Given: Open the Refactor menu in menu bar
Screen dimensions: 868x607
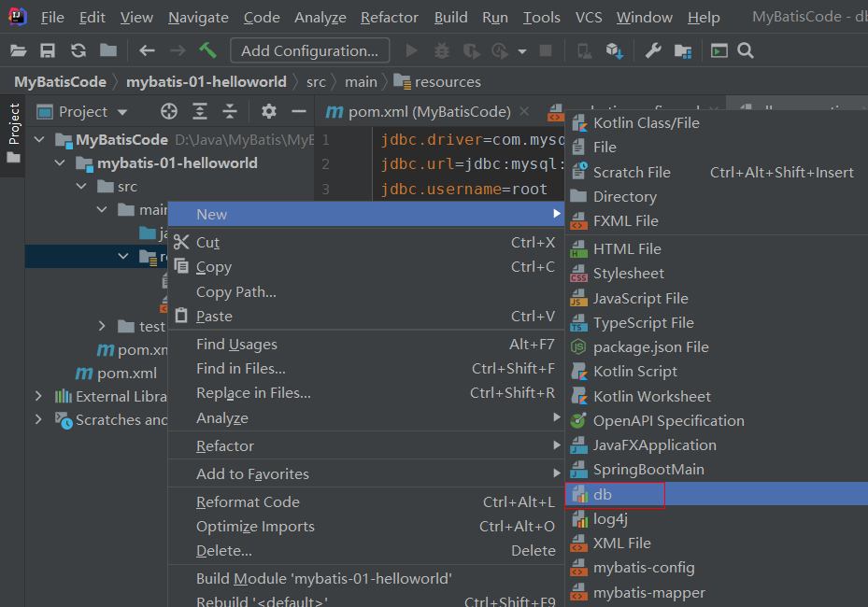Looking at the screenshot, I should pos(390,18).
